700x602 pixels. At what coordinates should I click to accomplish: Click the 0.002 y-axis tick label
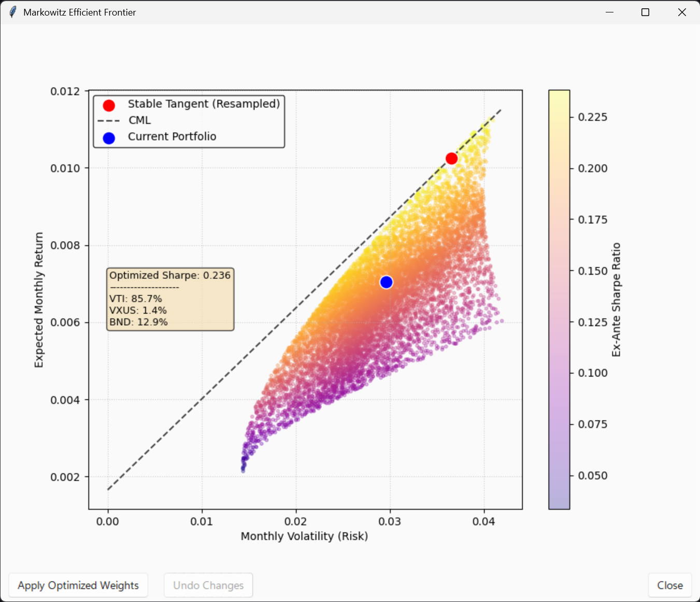[x=65, y=477]
